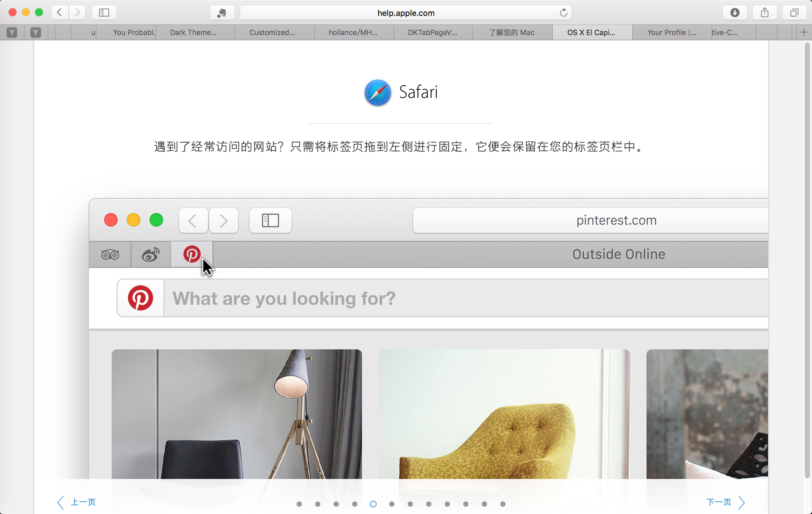Click the 下一页 link text
This screenshot has width=812, height=514.
click(x=718, y=502)
